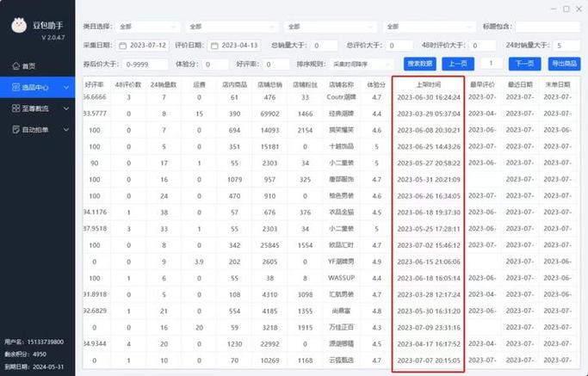This screenshot has height=376, width=588.
Task: Click the 导出商品 export button
Action: (x=565, y=64)
